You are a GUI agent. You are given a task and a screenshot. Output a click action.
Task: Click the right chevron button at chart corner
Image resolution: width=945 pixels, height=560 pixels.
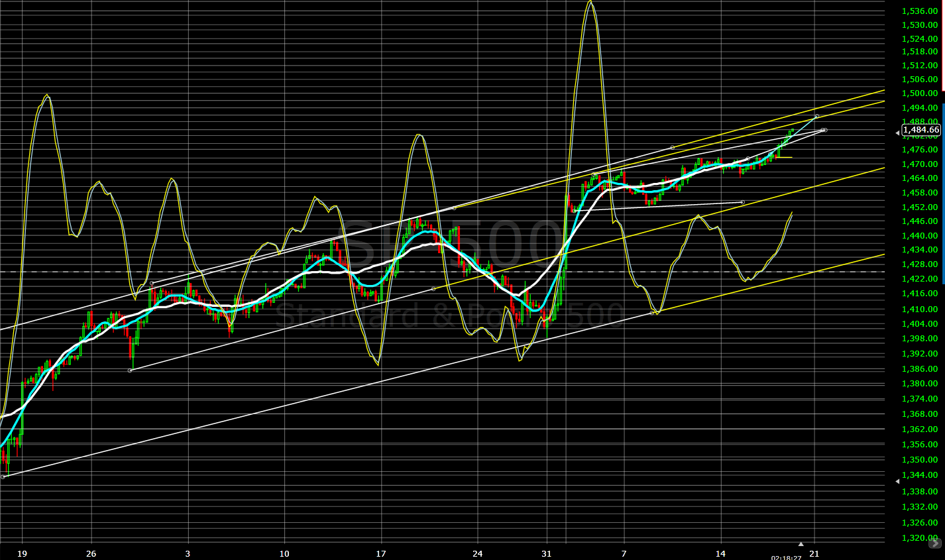[x=935, y=544]
